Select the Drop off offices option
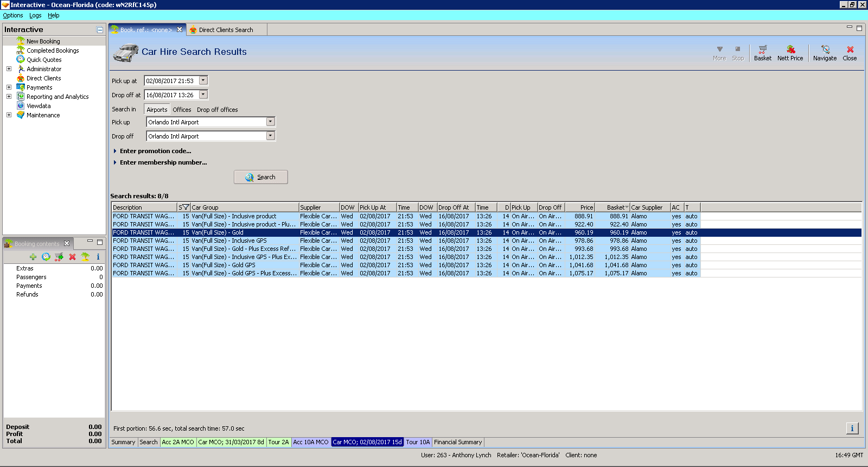The height and width of the screenshot is (467, 868). tap(217, 110)
